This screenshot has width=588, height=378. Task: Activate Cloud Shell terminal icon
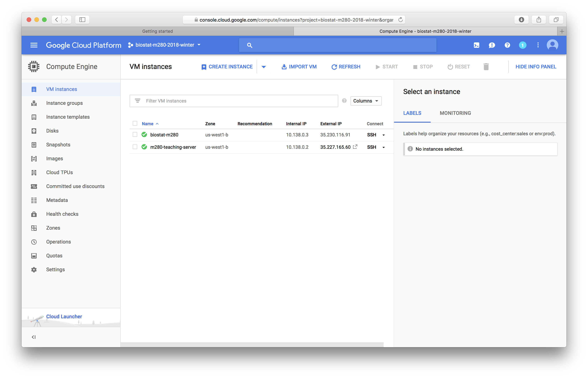(476, 45)
